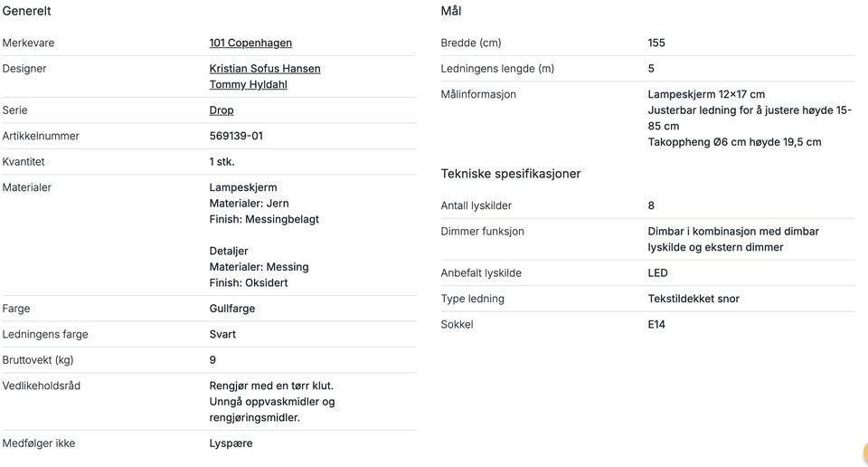Open the 101 Copenhagen brand link
Viewport: 868px width, 467px height.
tap(250, 43)
